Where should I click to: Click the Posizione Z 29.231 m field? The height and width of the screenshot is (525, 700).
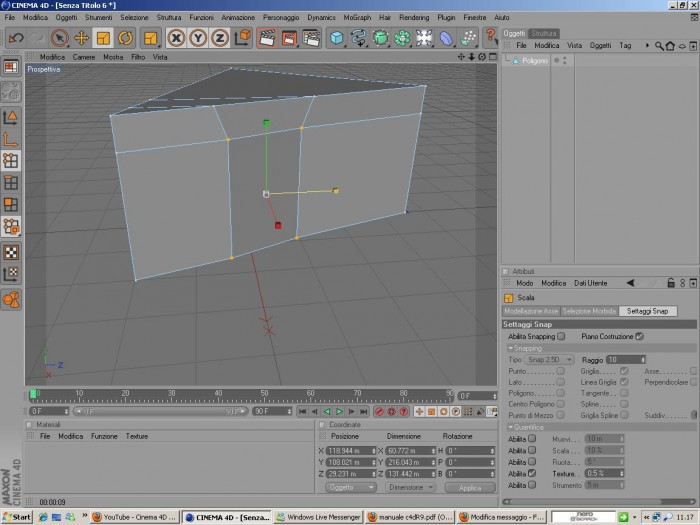pyautogui.click(x=351, y=474)
